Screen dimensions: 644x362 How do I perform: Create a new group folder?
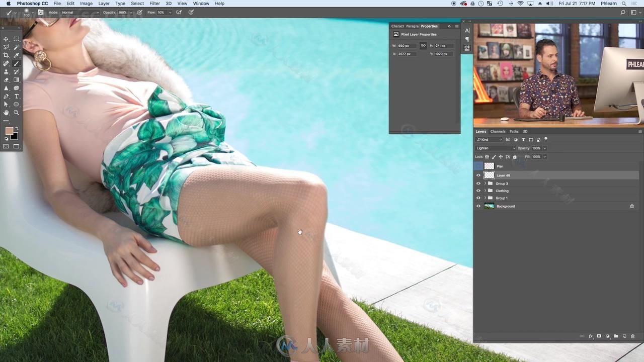[616, 336]
